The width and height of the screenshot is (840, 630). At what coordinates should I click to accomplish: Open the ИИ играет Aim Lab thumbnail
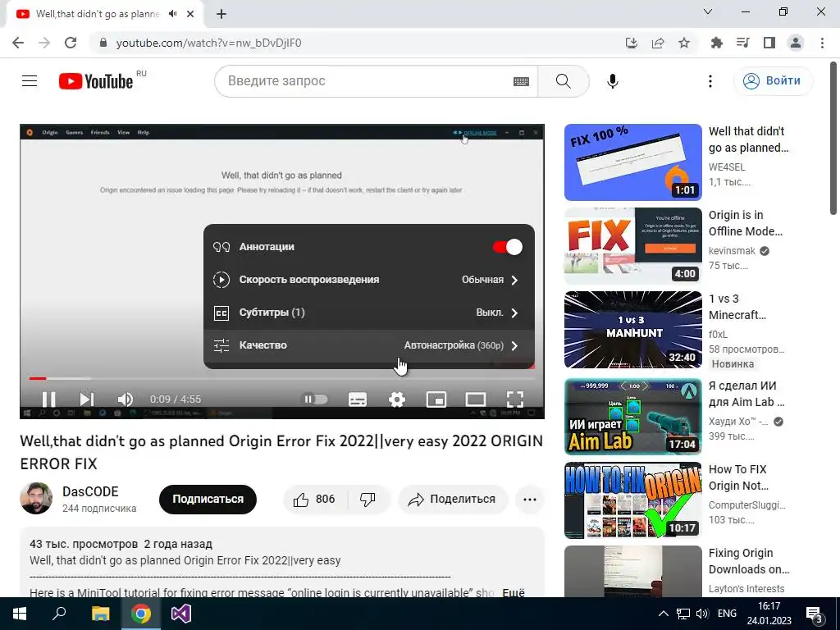(x=632, y=416)
